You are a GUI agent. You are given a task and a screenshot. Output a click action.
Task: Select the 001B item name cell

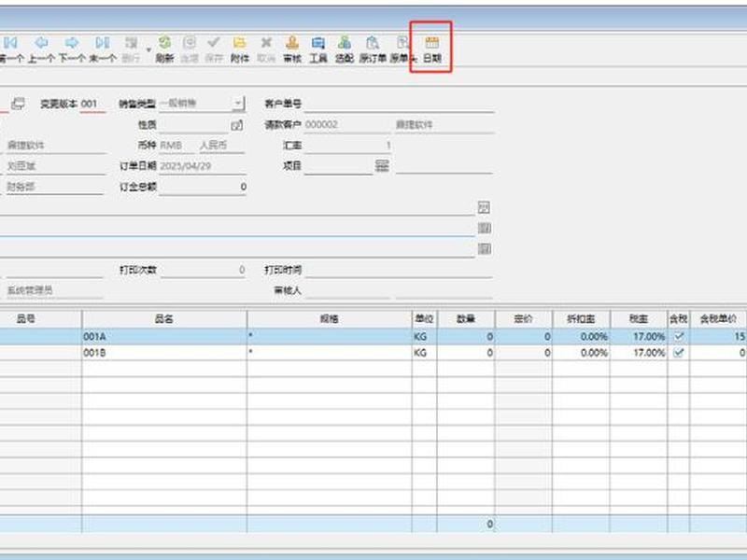point(164,353)
